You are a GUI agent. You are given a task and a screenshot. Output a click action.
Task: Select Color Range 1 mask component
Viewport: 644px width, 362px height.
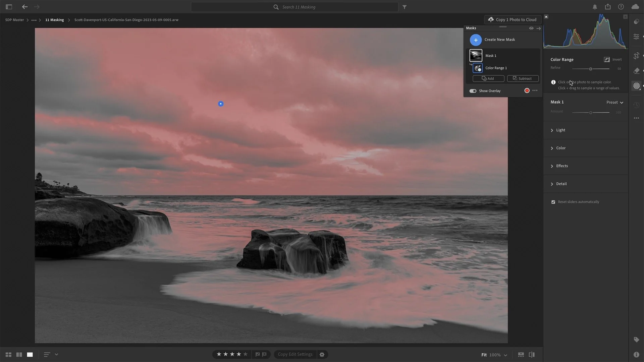(496, 68)
